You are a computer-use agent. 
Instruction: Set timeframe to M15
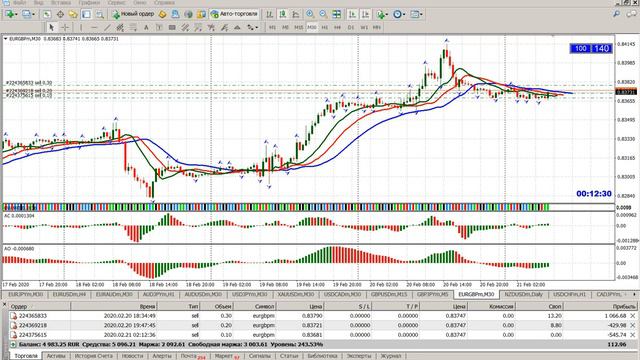click(x=298, y=27)
